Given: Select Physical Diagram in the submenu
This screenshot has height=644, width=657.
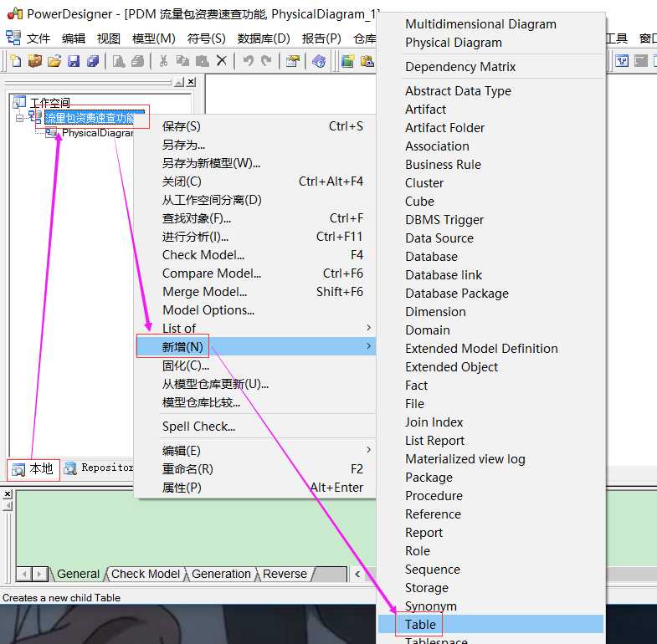Looking at the screenshot, I should click(x=490, y=43).
